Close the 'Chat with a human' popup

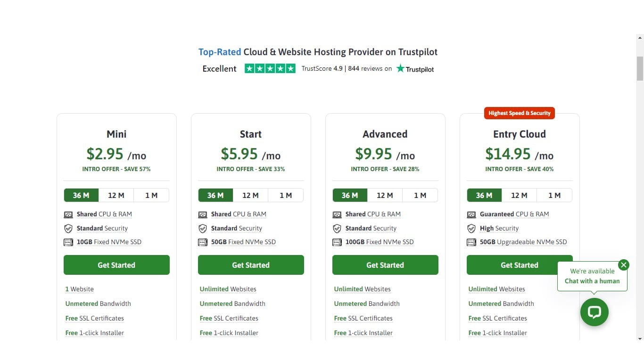pos(624,265)
